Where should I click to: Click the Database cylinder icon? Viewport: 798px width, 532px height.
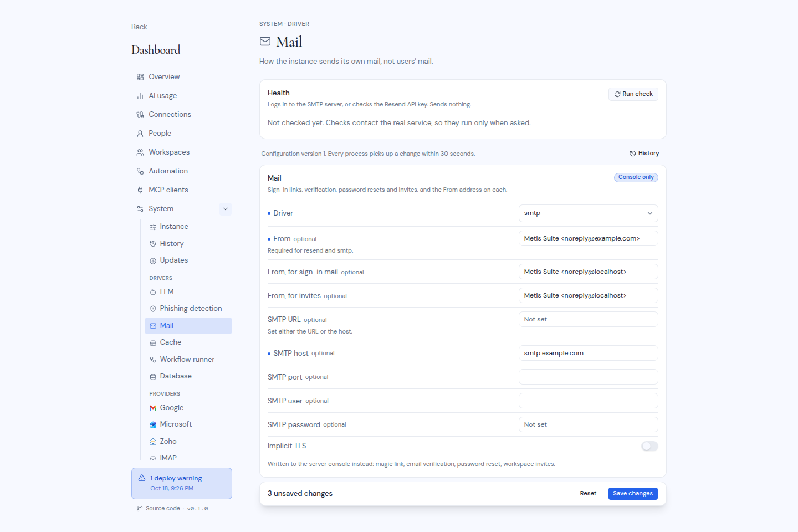pos(153,377)
